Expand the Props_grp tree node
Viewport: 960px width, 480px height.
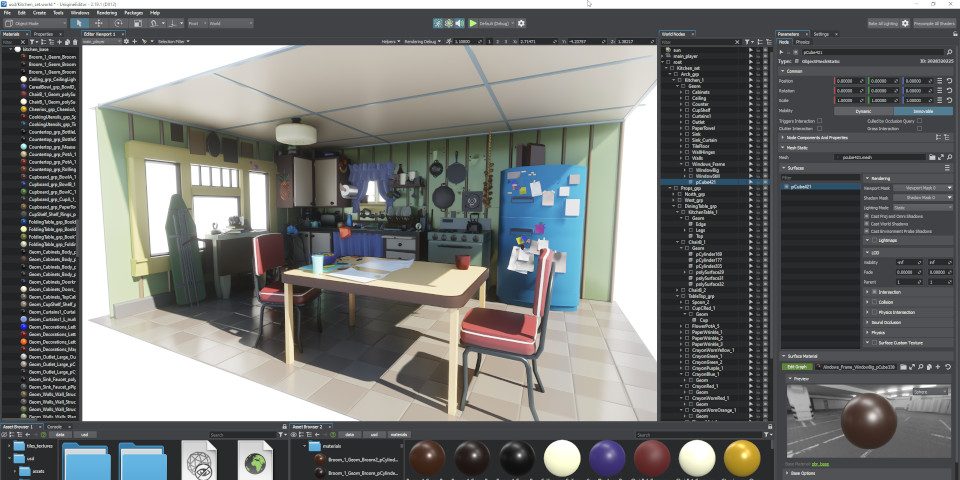pyautogui.click(x=670, y=187)
